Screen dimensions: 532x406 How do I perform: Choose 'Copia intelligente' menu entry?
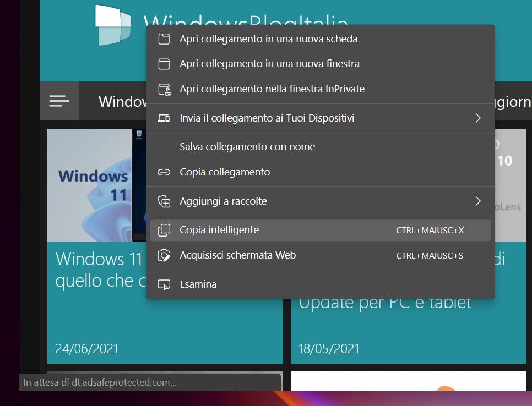pos(321,230)
